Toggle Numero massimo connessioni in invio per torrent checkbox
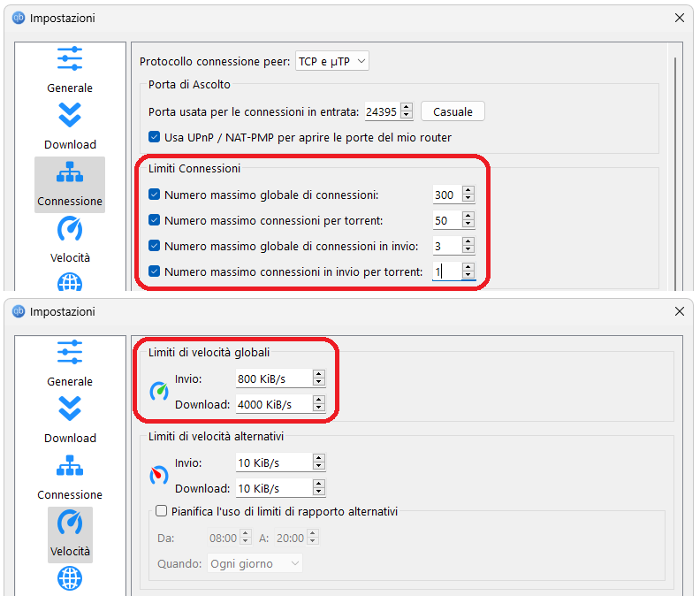 154,271
